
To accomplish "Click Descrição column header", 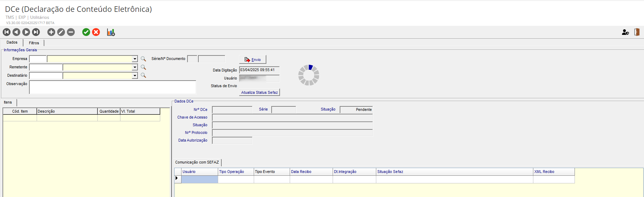I will (x=67, y=111).
